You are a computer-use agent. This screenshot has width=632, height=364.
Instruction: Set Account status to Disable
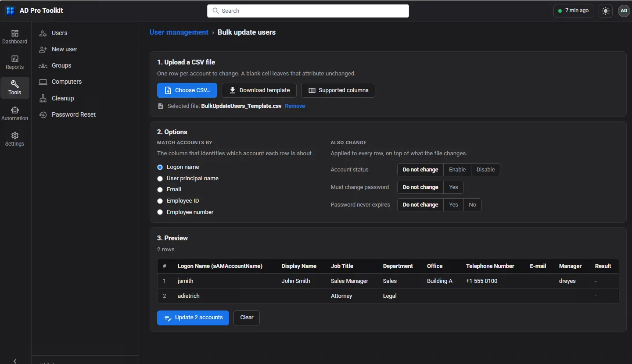point(485,170)
